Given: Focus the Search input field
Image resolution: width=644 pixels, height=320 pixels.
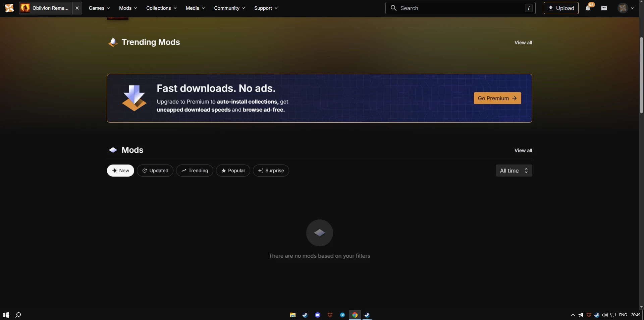Looking at the screenshot, I should tap(460, 8).
